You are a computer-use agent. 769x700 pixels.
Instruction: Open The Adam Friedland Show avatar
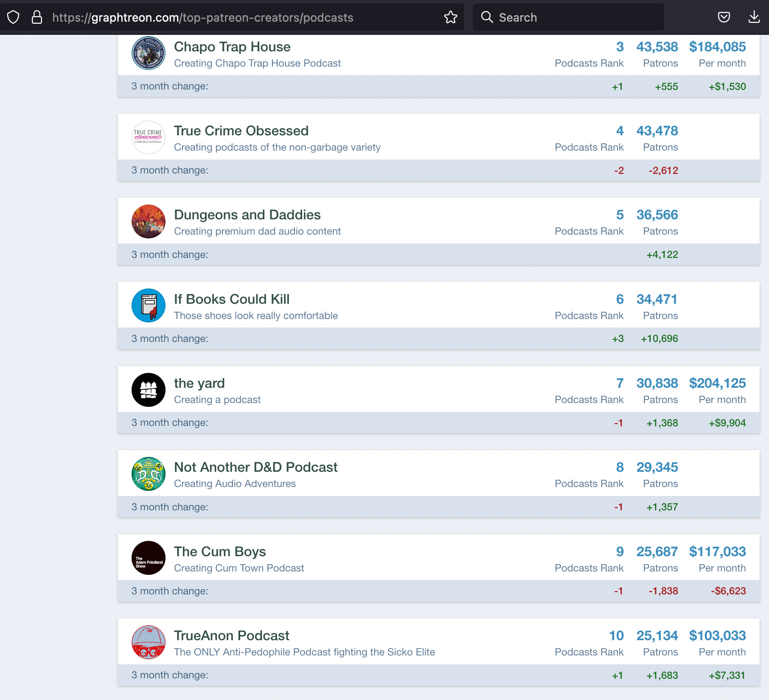coord(148,558)
